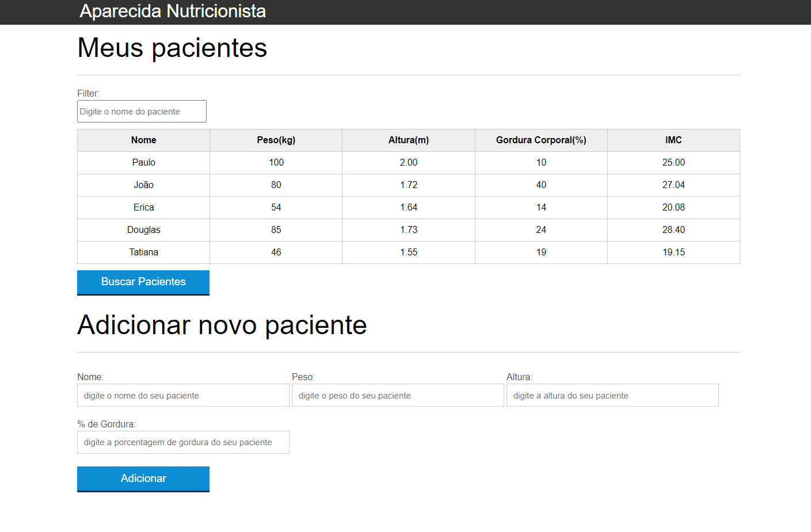Click Paulo's weight value 100
Viewport: 811px width, 532px height.
tap(276, 163)
